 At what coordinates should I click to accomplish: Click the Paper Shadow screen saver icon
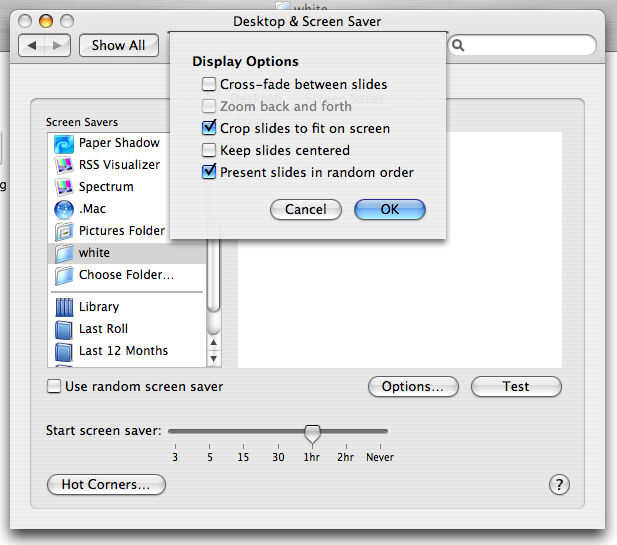[x=64, y=144]
